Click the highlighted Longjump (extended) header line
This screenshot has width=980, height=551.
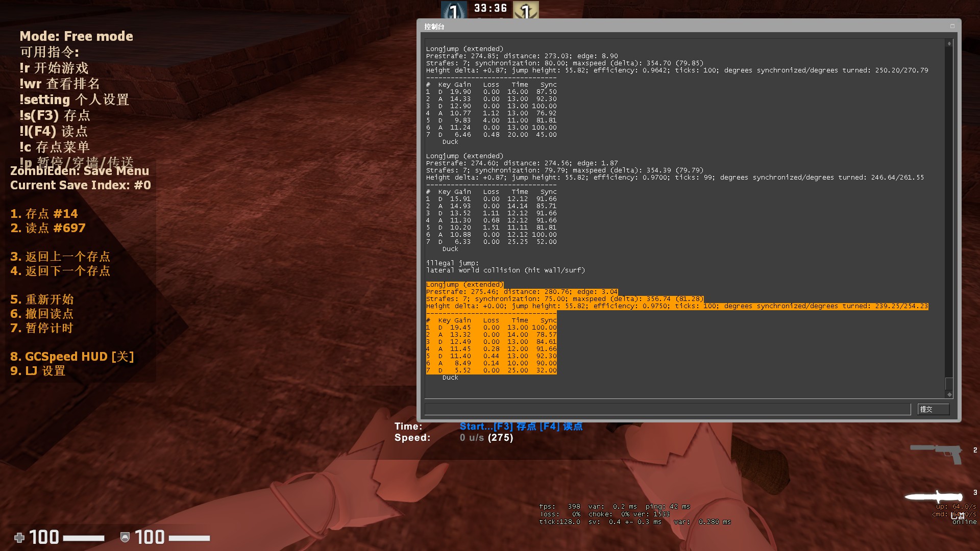[465, 285]
